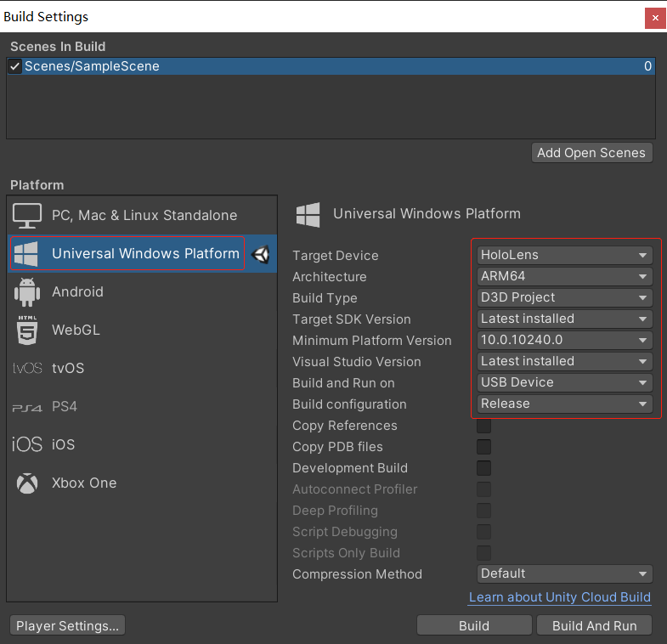The height and width of the screenshot is (644, 667).
Task: Select the PC, Mac & Linux Standalone monitor icon
Action: pyautogui.click(x=27, y=216)
